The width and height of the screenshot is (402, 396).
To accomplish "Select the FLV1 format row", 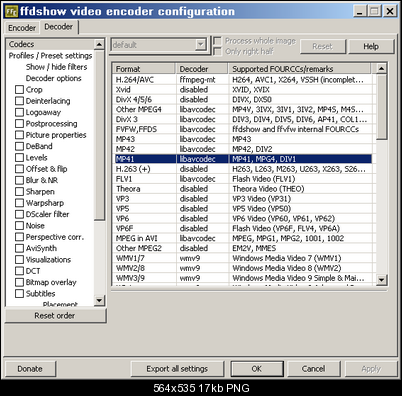I will [243, 179].
